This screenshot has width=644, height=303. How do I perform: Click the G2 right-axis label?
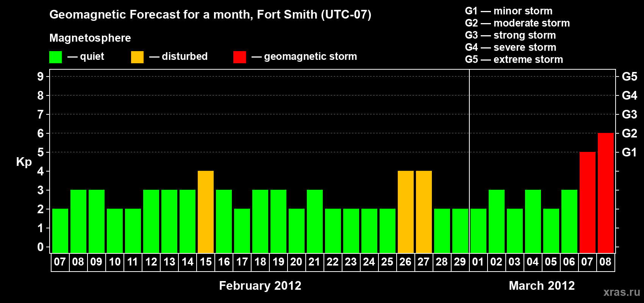tap(629, 133)
